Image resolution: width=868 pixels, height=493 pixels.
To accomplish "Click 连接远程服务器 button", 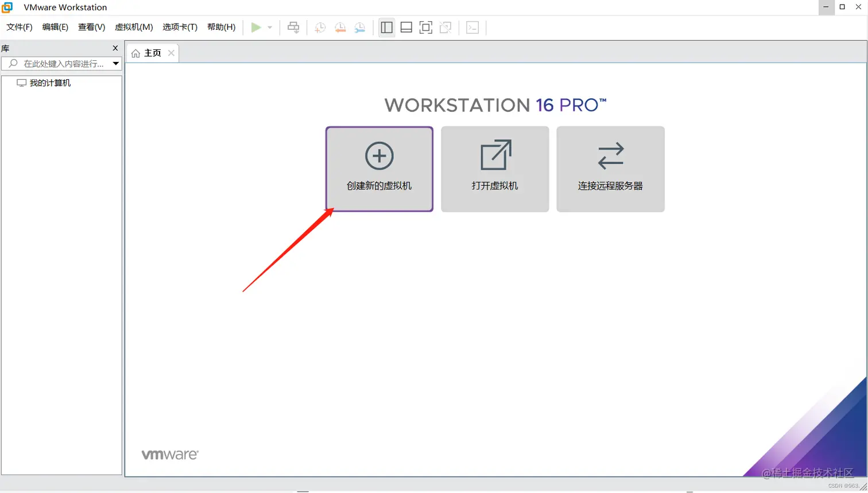I will [x=611, y=169].
